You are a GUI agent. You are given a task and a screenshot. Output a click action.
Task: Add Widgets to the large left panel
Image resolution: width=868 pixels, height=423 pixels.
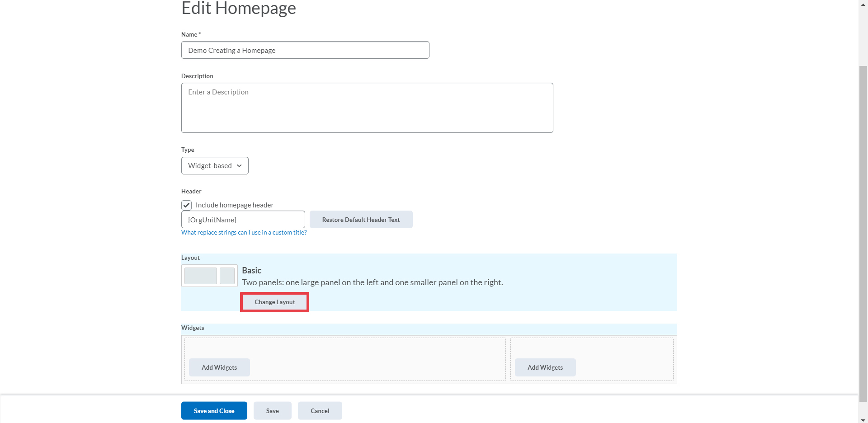219,367
